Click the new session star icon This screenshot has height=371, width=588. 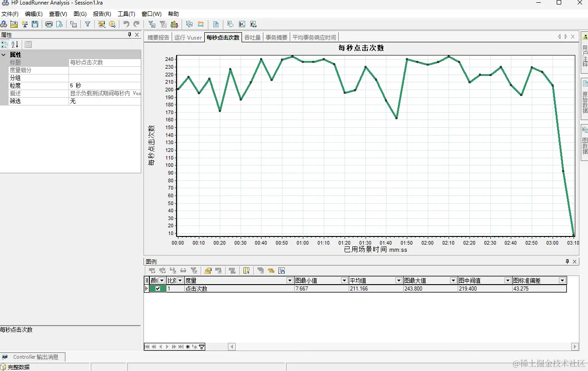coord(25,24)
